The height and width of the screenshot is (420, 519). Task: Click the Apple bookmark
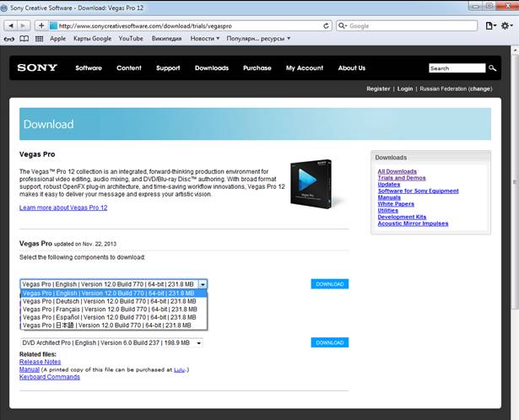(58, 39)
